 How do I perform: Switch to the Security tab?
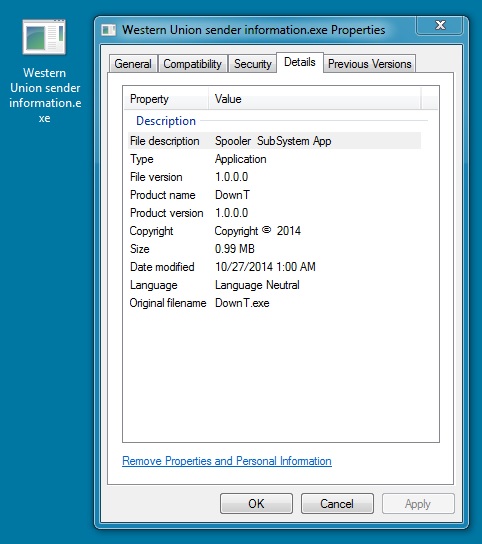[253, 64]
